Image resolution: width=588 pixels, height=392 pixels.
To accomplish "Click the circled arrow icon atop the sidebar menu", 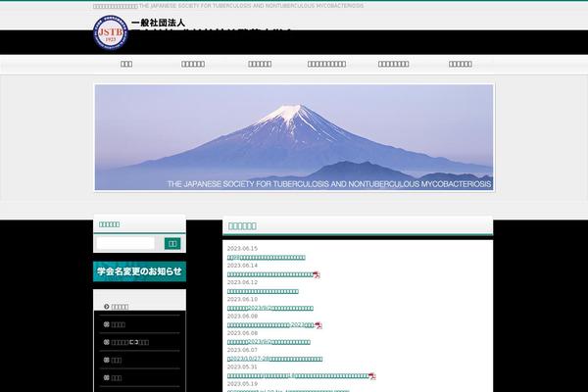I will tap(107, 307).
